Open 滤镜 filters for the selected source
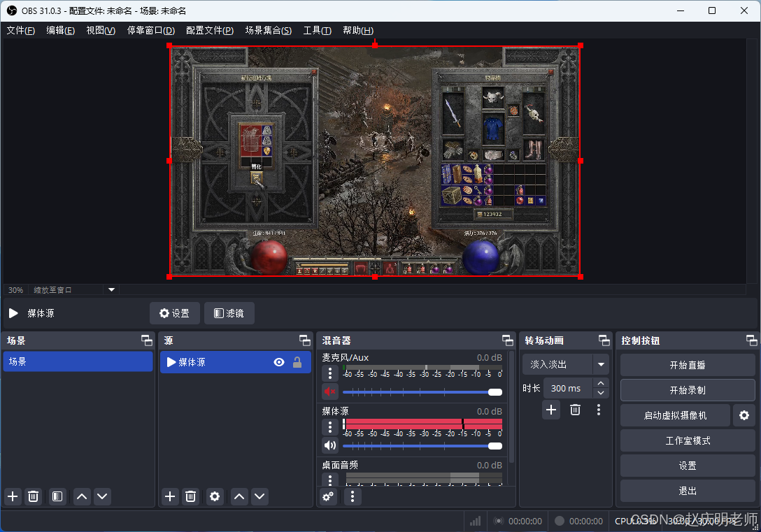 229,313
